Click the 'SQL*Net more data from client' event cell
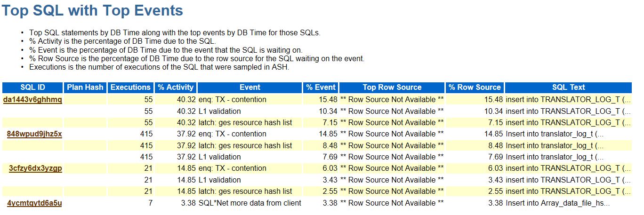 (250, 203)
